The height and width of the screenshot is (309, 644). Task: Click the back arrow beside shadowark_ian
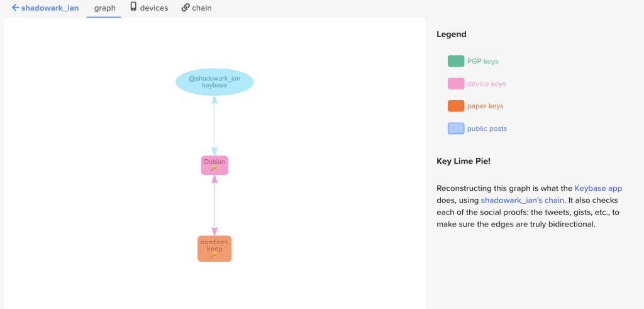click(15, 8)
